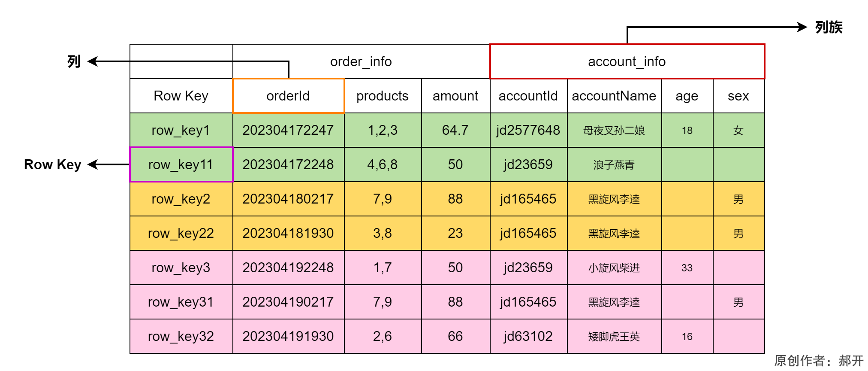Viewport: 868px width, 371px height.
Task: Click amount 88 in row_key31 row
Action: pyautogui.click(x=455, y=302)
